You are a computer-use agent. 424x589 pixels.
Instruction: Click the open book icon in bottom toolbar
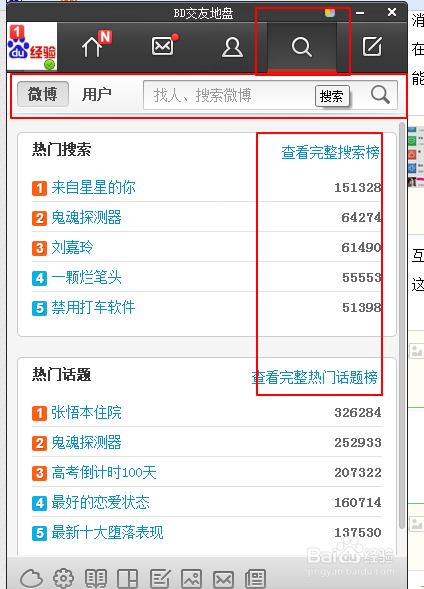(96, 578)
